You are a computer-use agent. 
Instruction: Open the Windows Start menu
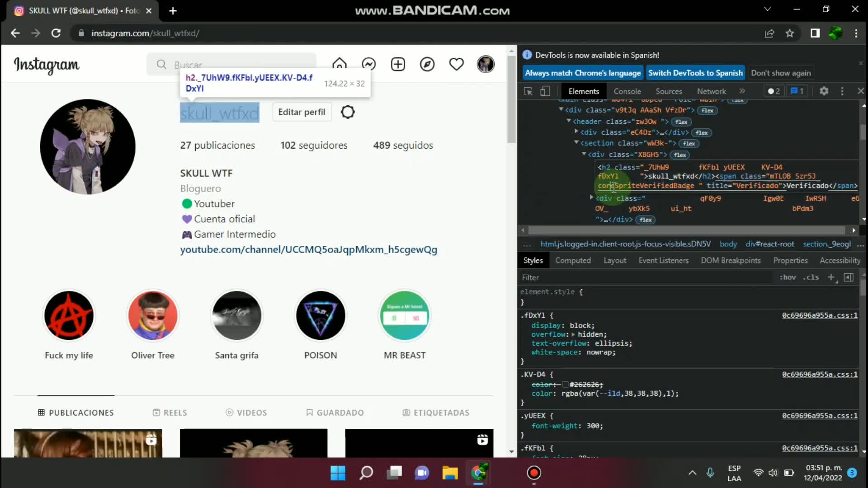pyautogui.click(x=338, y=473)
